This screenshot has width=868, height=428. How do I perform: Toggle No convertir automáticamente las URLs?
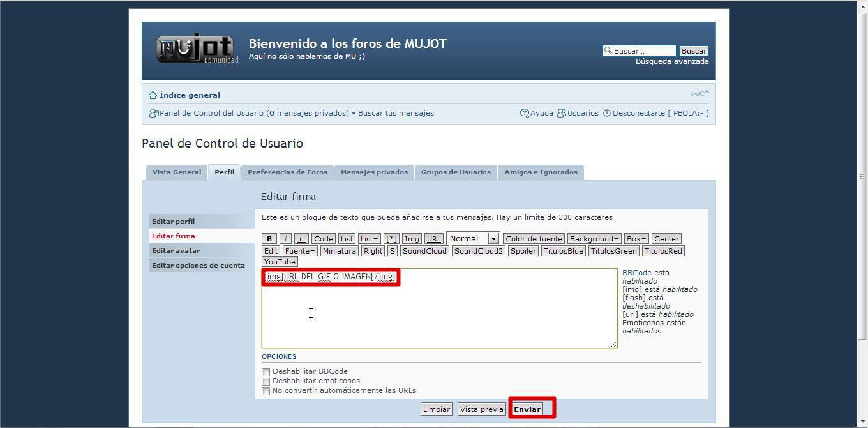(x=266, y=391)
